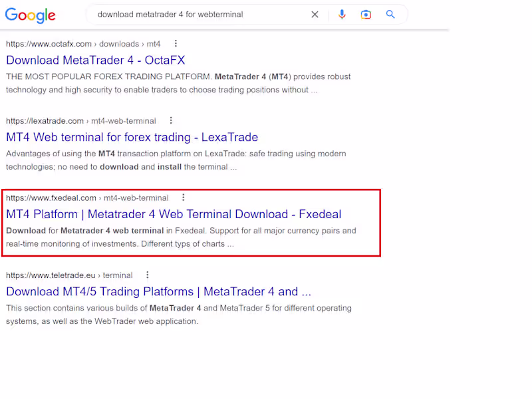Click the https://www.fxedeal.com URL breadcrumb
The height and width of the screenshot is (399, 532).
coord(87,198)
